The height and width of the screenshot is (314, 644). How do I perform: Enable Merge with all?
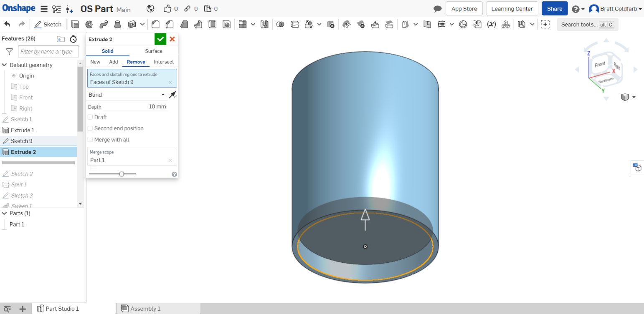pos(90,140)
